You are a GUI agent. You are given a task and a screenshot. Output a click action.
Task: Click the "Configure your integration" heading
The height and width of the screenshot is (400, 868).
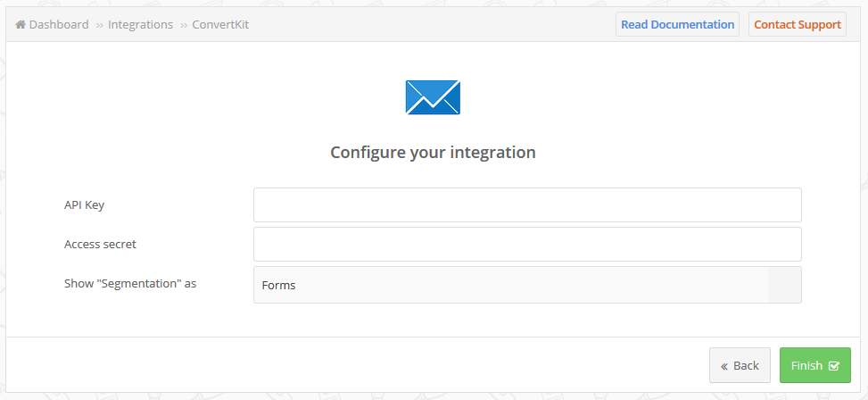pos(433,153)
